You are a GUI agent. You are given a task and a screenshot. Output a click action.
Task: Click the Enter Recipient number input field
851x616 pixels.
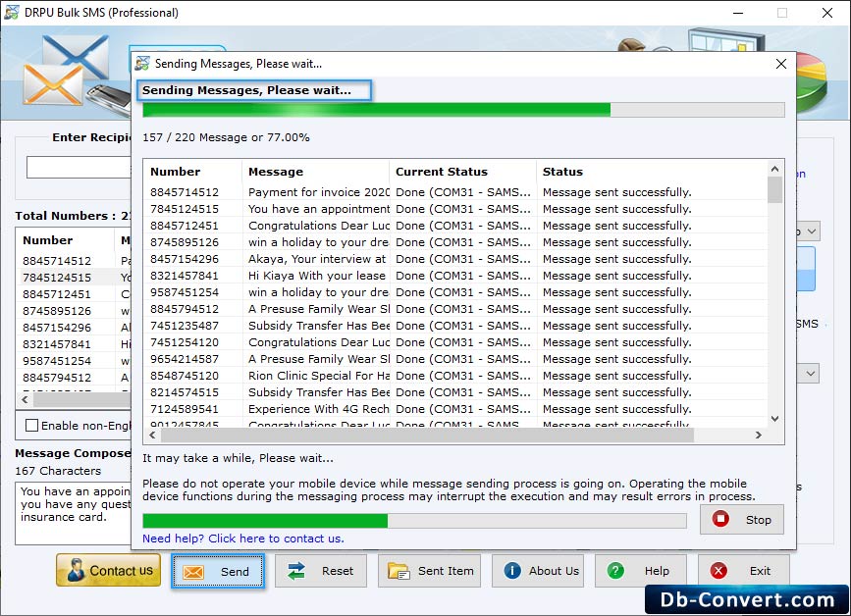tap(79, 167)
